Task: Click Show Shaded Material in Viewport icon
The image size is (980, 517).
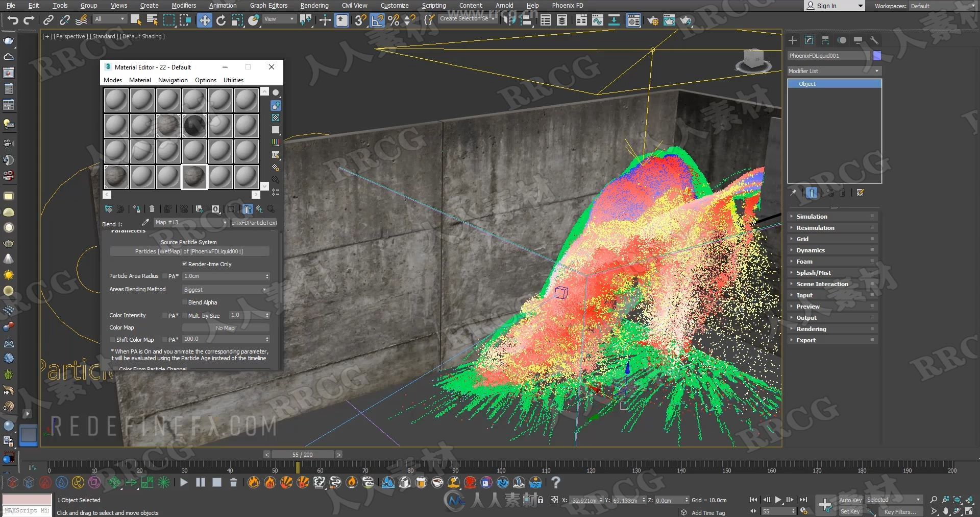Action: coord(231,209)
